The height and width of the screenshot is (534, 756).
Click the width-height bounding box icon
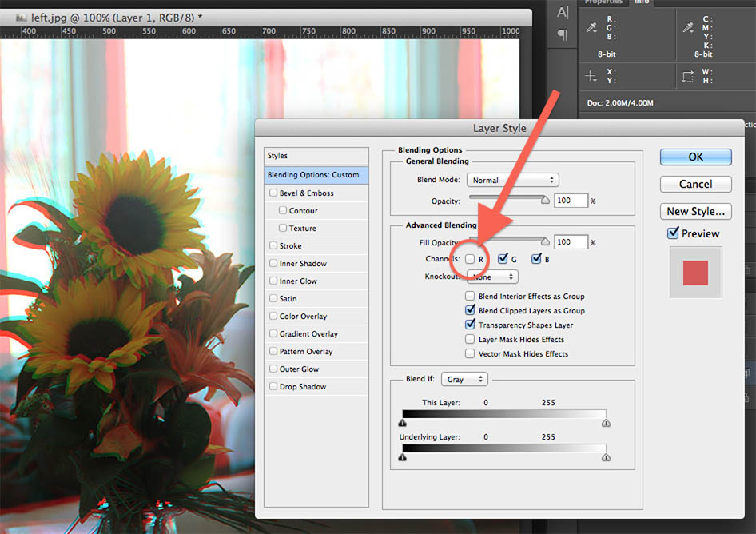(x=687, y=76)
